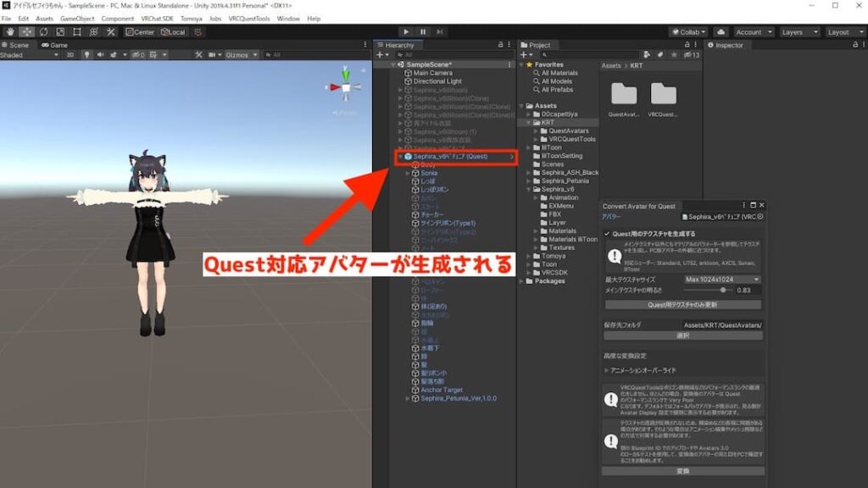The width and height of the screenshot is (868, 488).
Task: Switch to the Game tab
Action: pyautogui.click(x=55, y=45)
